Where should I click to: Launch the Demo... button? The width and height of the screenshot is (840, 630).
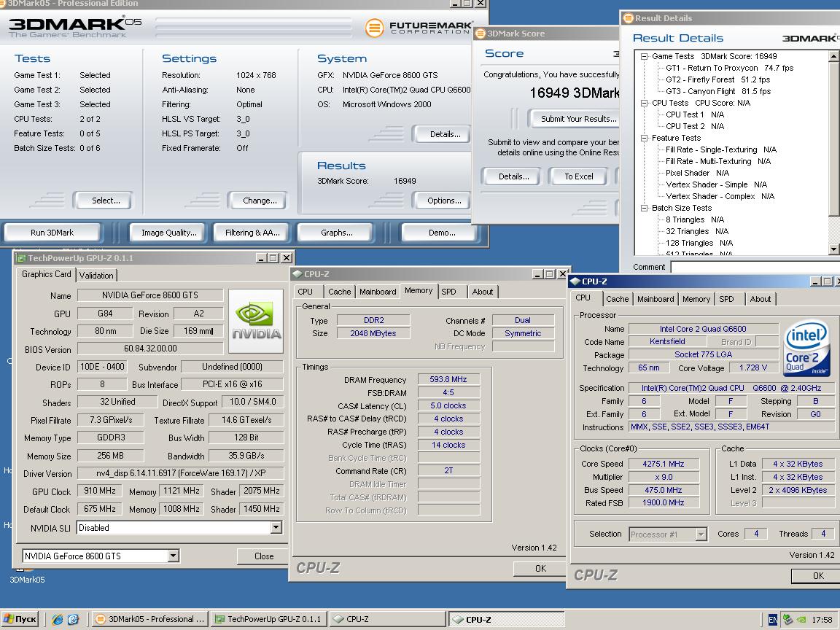[442, 233]
